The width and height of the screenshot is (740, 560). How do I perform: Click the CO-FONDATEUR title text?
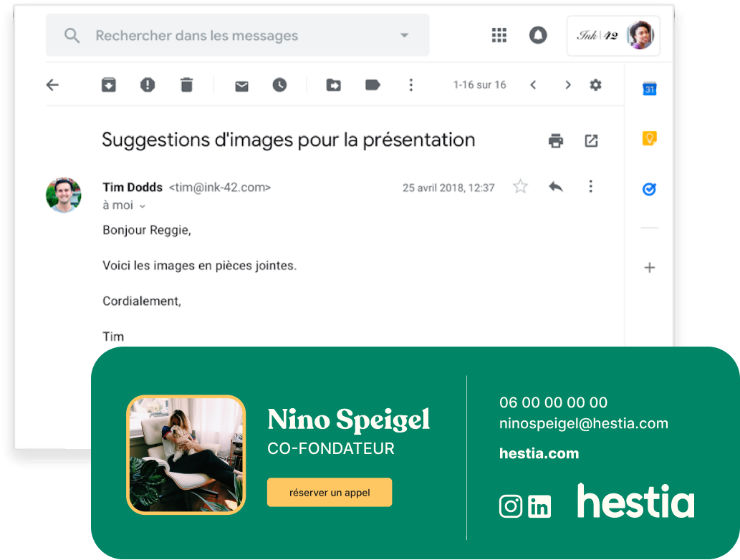(x=331, y=448)
